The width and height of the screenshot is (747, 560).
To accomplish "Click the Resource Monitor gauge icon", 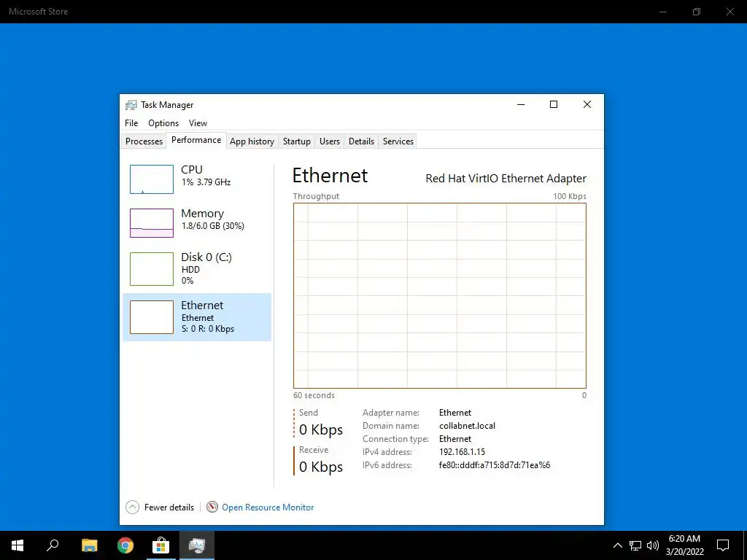I will [212, 507].
